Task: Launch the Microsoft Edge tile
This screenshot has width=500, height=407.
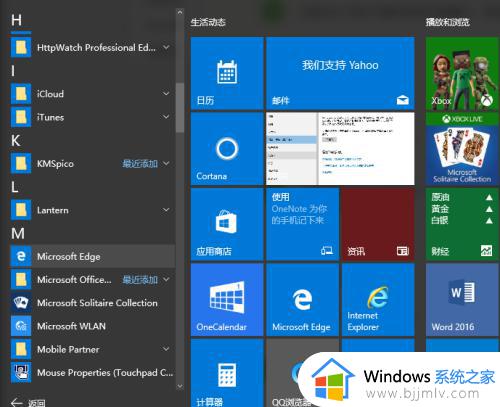Action: coord(302,300)
